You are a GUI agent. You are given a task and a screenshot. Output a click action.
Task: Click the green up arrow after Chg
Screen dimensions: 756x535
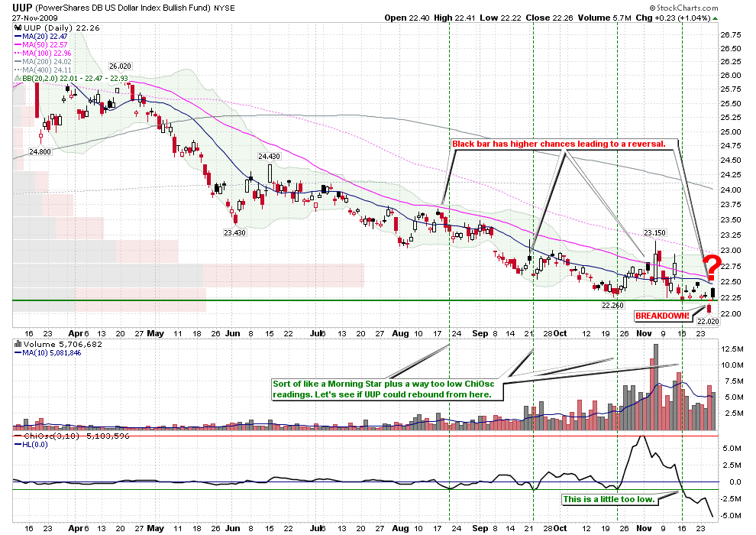coord(715,18)
